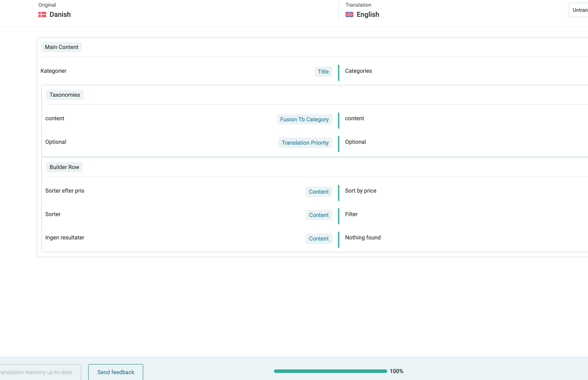588x380 pixels.
Task: Click the Translation Priority tag
Action: (x=305, y=143)
